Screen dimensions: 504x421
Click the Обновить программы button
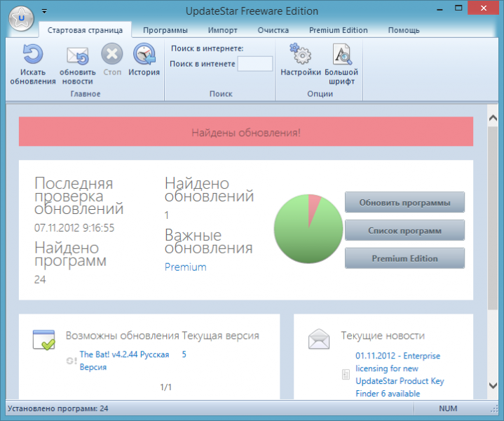point(404,202)
